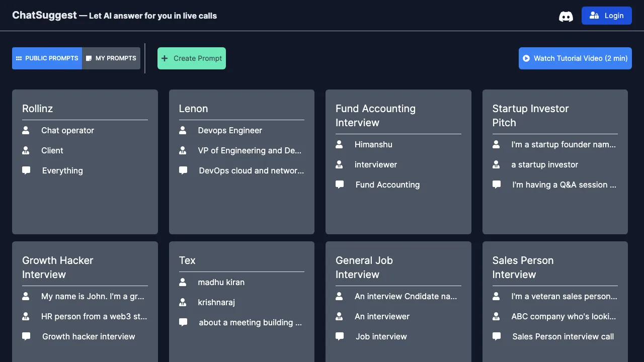Open the Lenon prompt card

tap(242, 162)
